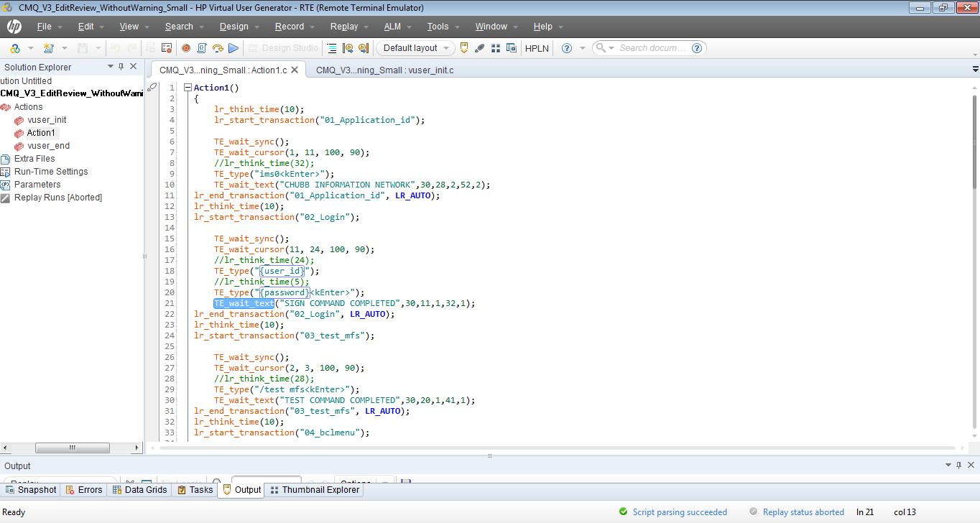Open the Search menu

click(179, 27)
